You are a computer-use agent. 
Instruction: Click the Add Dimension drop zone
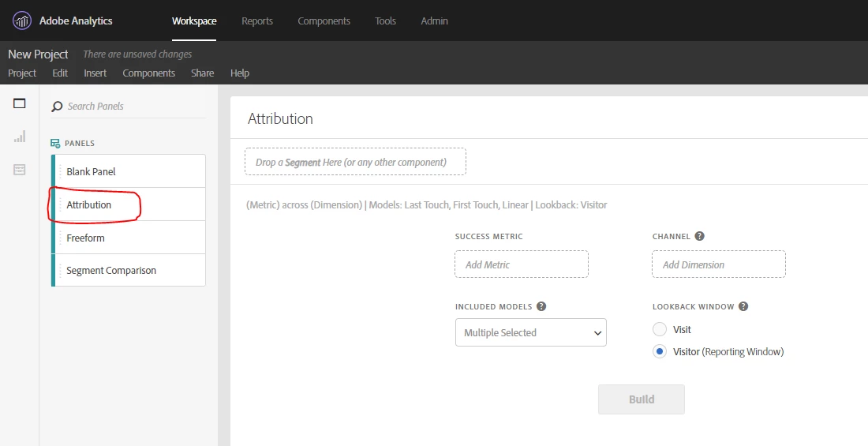[x=719, y=264]
